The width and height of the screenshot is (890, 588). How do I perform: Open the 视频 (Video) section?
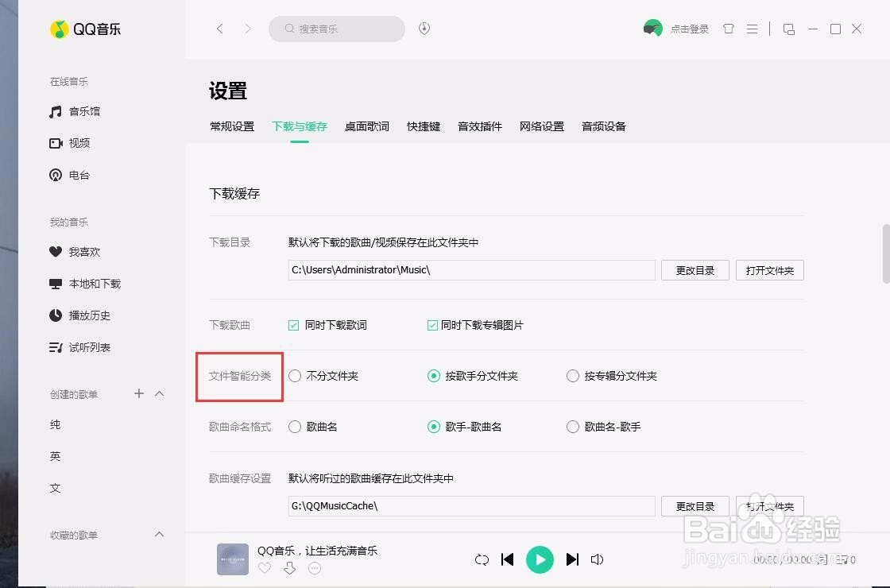79,143
